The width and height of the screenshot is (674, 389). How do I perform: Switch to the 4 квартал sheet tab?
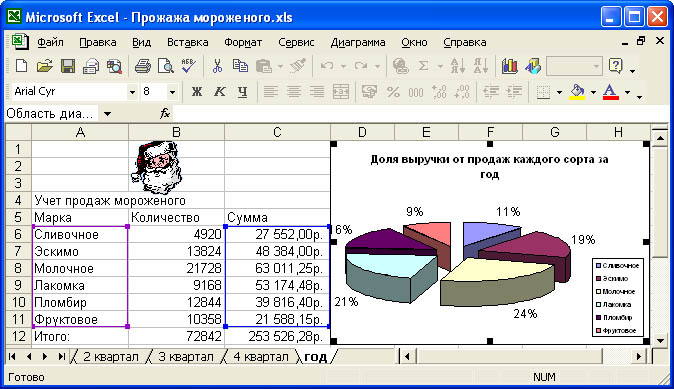(260, 357)
